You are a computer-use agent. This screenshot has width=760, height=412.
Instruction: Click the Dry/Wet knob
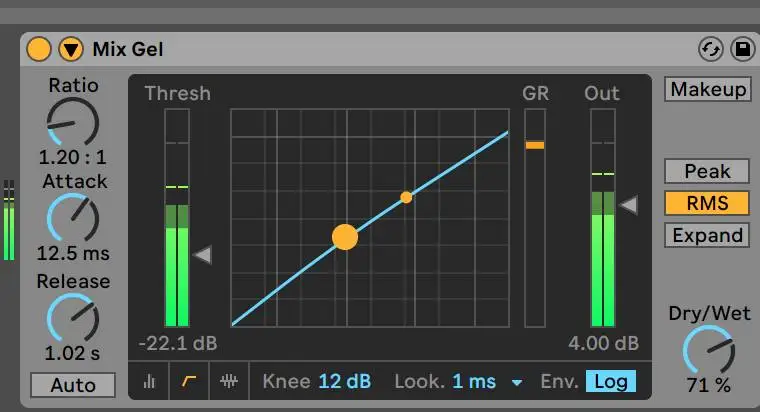(708, 350)
